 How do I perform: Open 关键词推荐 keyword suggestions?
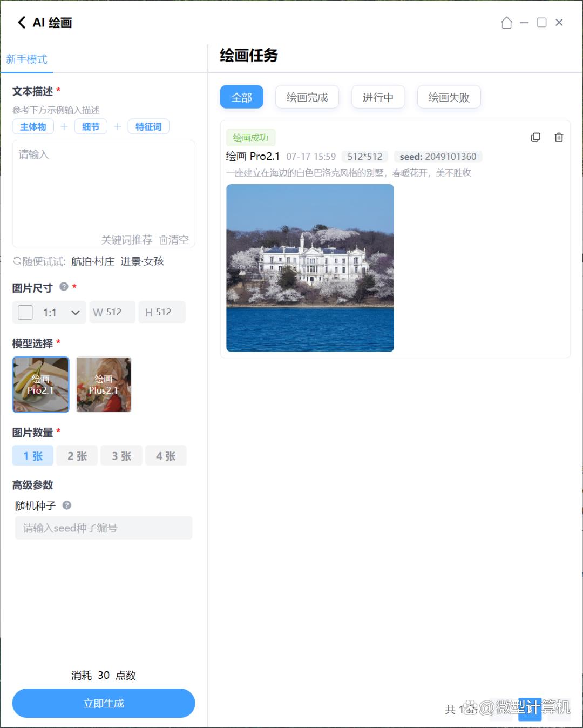127,240
